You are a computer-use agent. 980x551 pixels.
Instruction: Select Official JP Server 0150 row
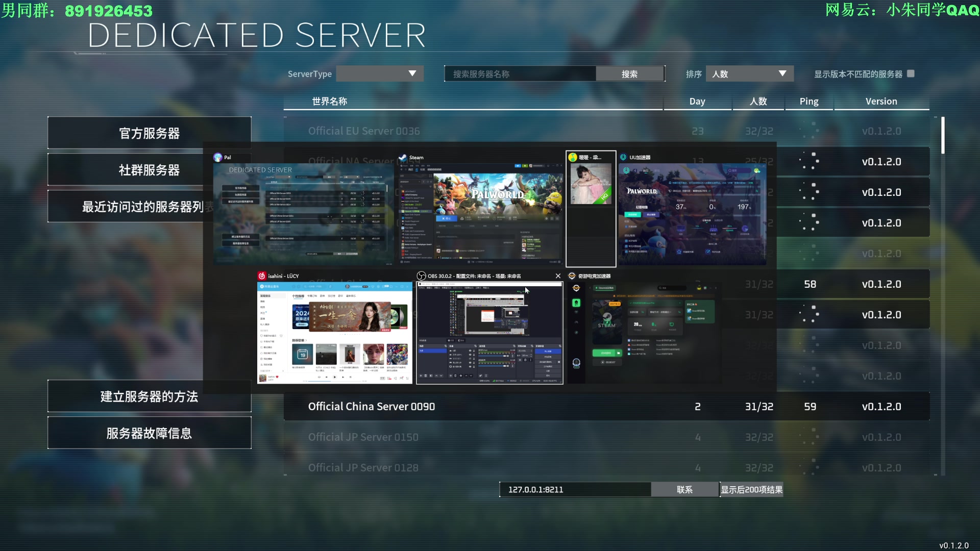coord(606,437)
